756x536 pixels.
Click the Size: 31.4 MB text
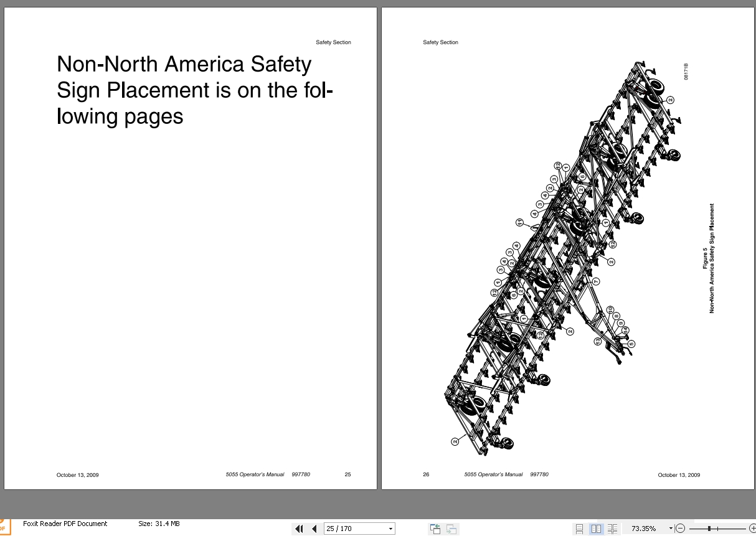point(159,524)
